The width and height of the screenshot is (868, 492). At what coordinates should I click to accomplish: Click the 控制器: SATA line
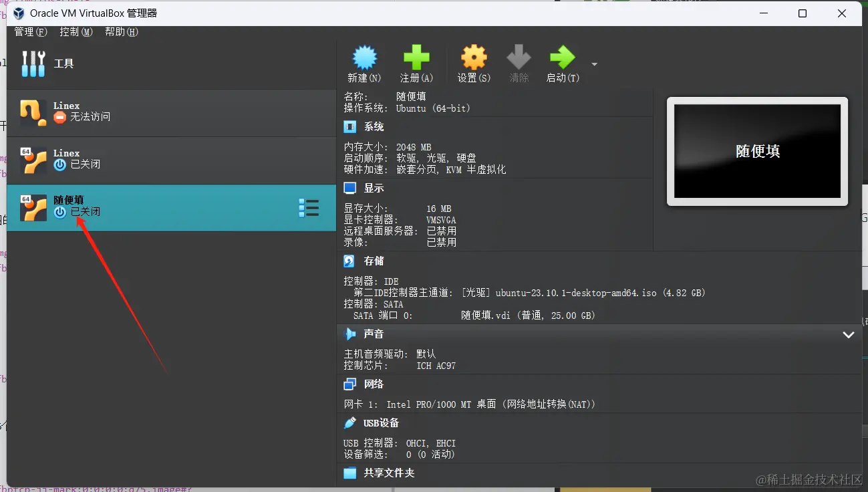[x=374, y=304]
